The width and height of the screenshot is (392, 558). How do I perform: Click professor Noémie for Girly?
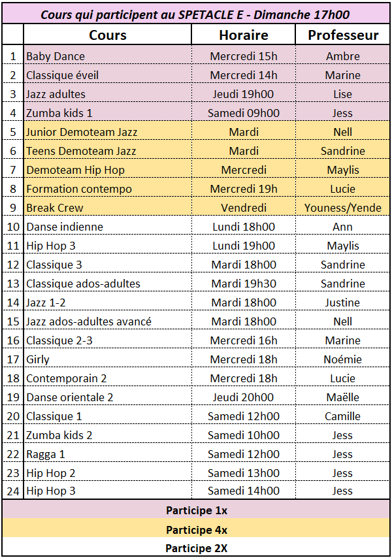click(x=342, y=359)
